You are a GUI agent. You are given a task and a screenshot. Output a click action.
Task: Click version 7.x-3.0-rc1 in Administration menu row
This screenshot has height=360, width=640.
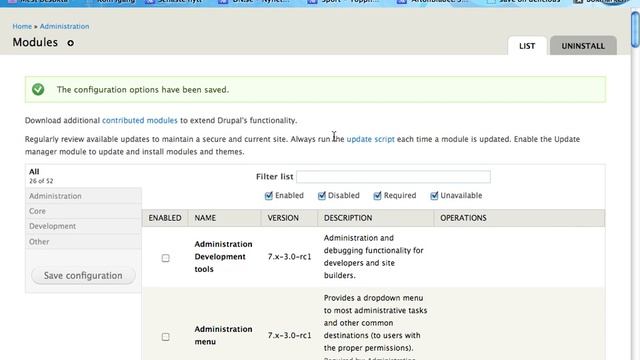289,335
